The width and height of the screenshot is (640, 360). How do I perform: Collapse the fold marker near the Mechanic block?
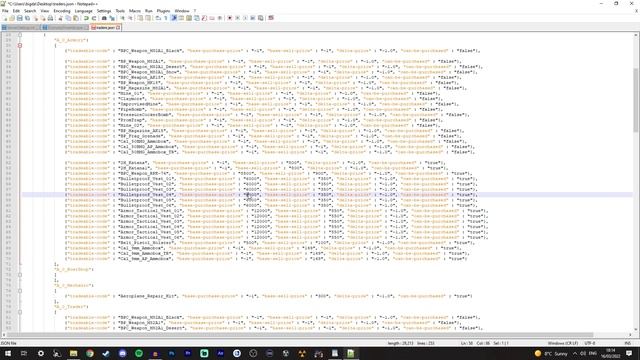coord(20,291)
